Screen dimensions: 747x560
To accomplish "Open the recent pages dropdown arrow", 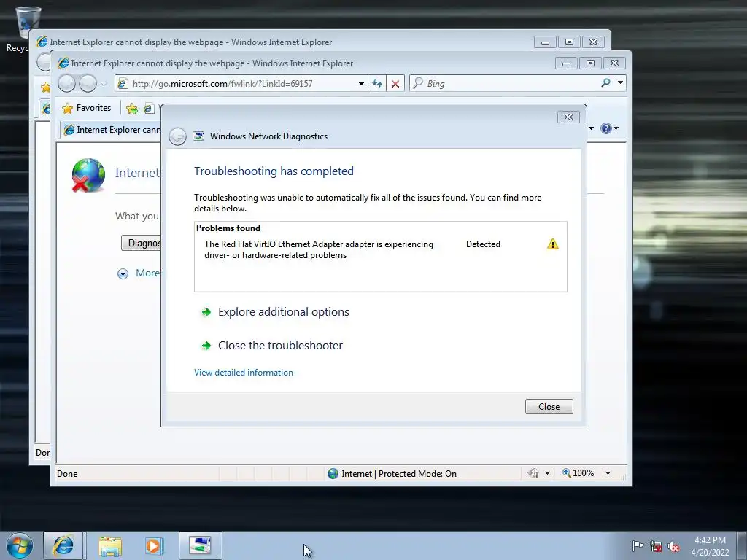I will coord(104,85).
